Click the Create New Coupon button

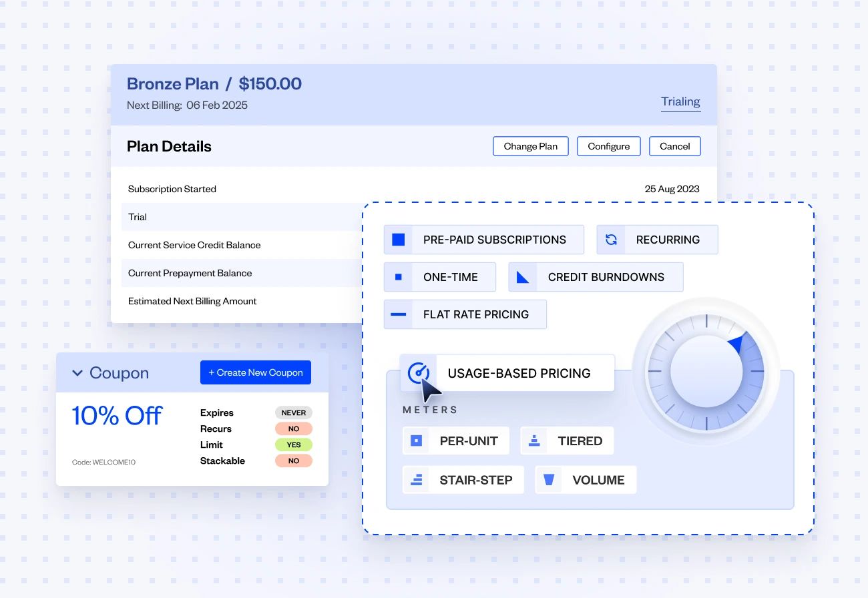256,372
